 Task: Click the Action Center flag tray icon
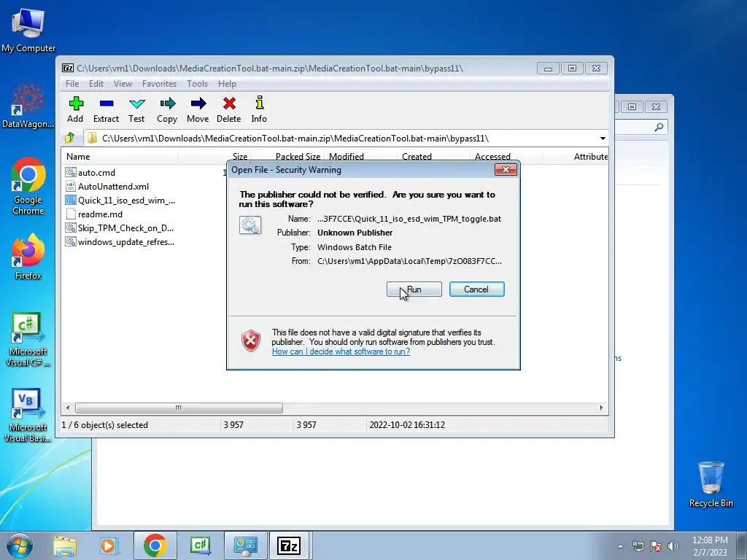(656, 546)
